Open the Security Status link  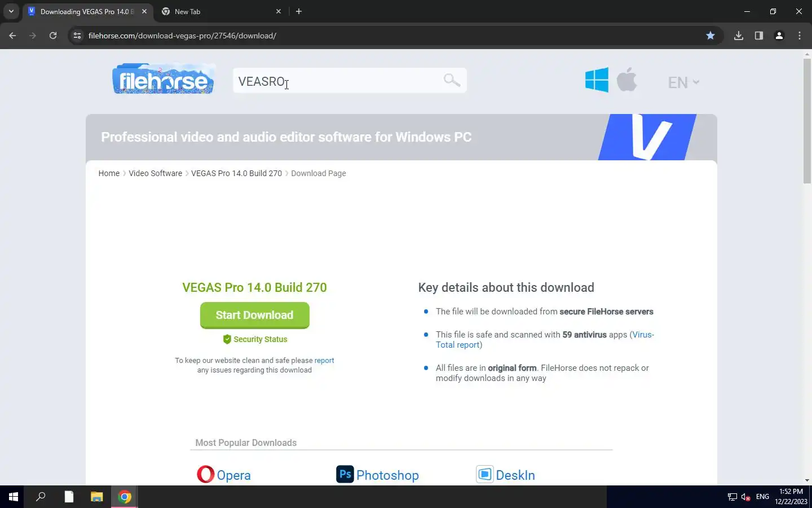[261, 339]
